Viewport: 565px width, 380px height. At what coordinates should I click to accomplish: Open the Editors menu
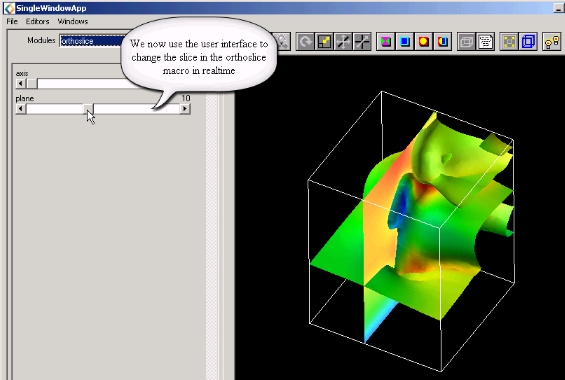pyautogui.click(x=37, y=21)
